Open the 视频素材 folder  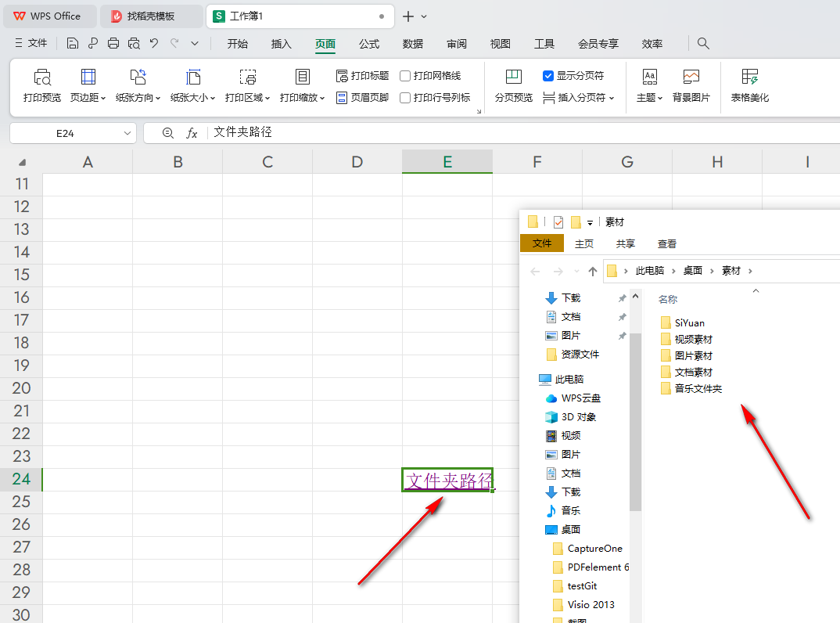pos(687,340)
